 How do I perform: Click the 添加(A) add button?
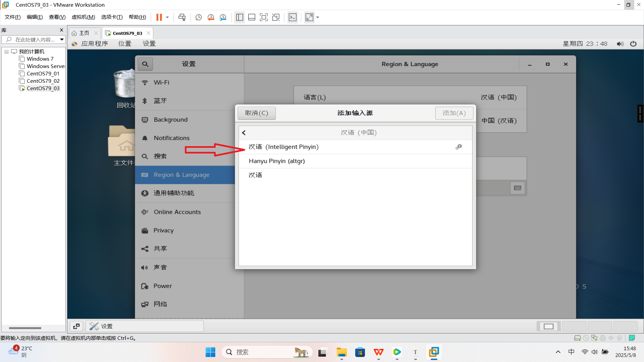(x=454, y=113)
